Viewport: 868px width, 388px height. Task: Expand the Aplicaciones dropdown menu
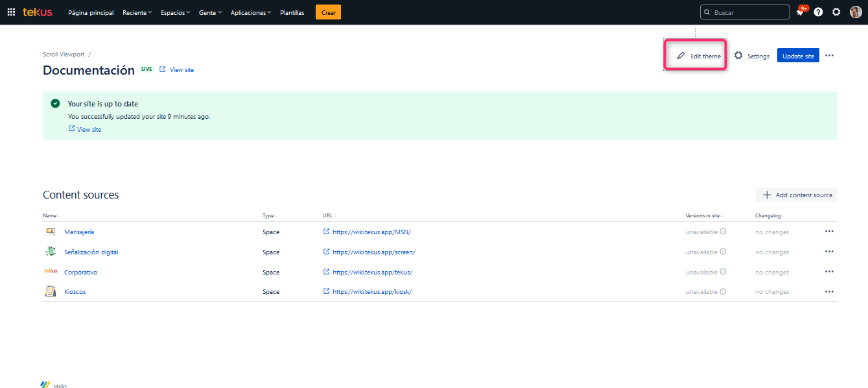[251, 12]
